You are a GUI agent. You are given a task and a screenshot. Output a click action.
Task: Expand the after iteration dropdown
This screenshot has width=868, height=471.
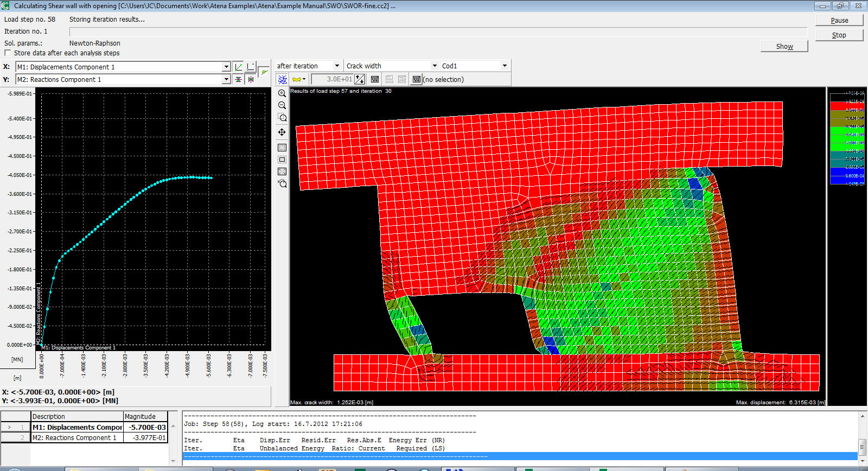337,66
